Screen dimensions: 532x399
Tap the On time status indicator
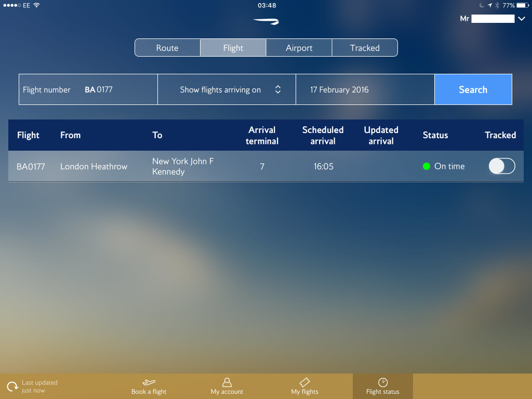pyautogui.click(x=444, y=166)
